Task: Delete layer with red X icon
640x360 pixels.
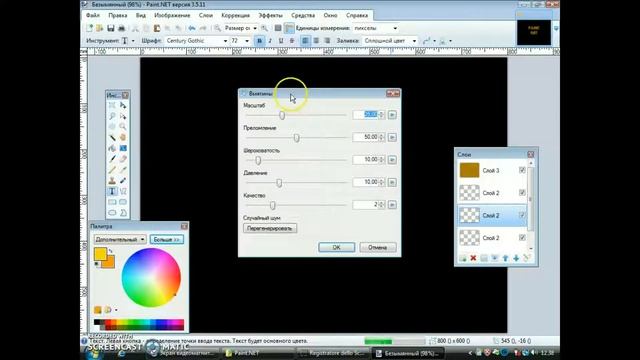Action: pos(473,258)
